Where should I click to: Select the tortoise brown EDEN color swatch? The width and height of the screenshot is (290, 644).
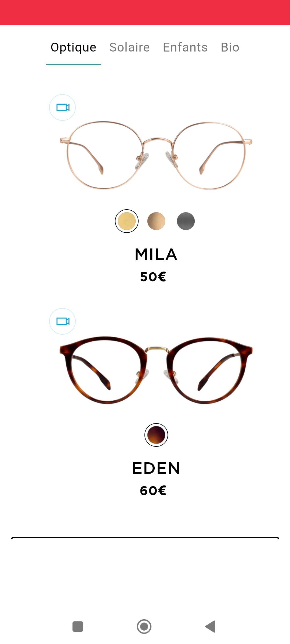(x=156, y=435)
